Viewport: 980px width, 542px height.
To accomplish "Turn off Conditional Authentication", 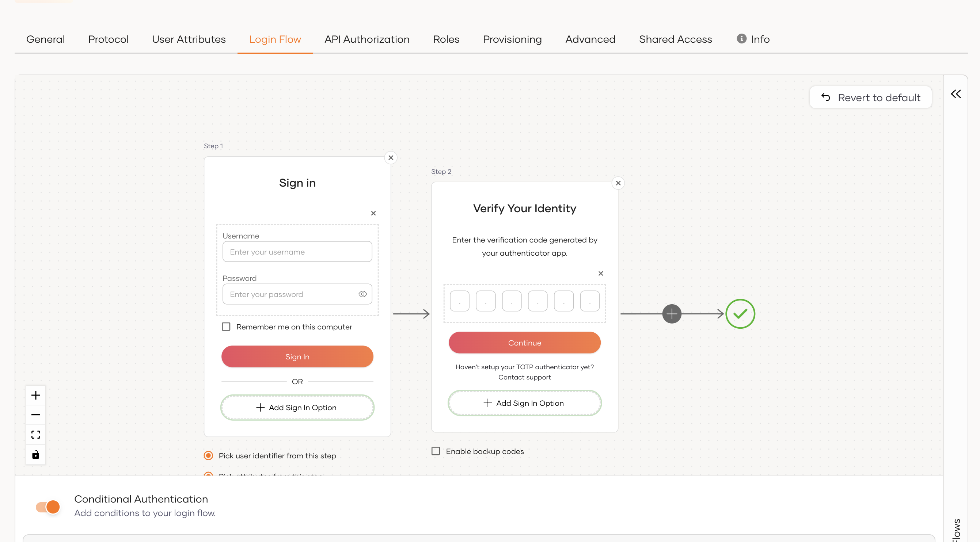I will [x=47, y=507].
